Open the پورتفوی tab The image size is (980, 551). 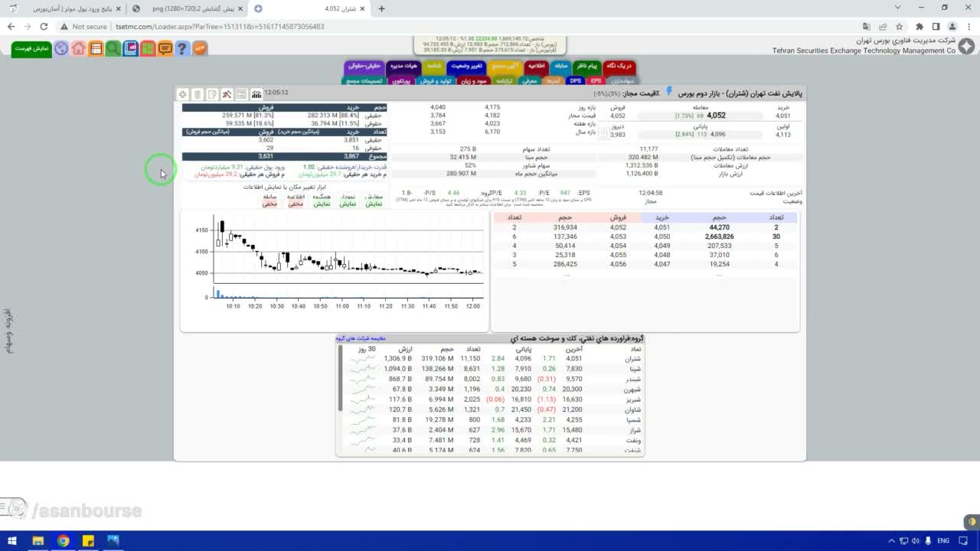coord(401,80)
